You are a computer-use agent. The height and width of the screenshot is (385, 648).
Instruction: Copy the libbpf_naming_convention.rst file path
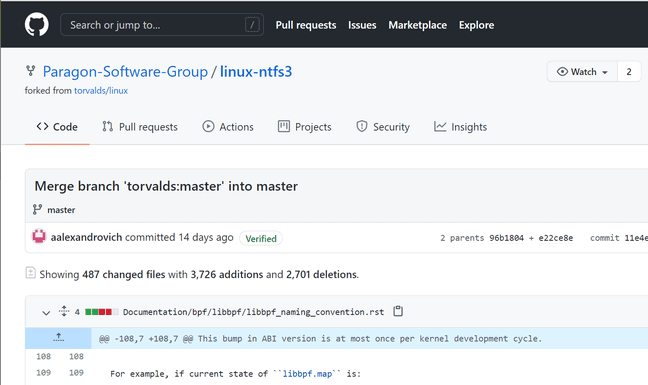398,311
